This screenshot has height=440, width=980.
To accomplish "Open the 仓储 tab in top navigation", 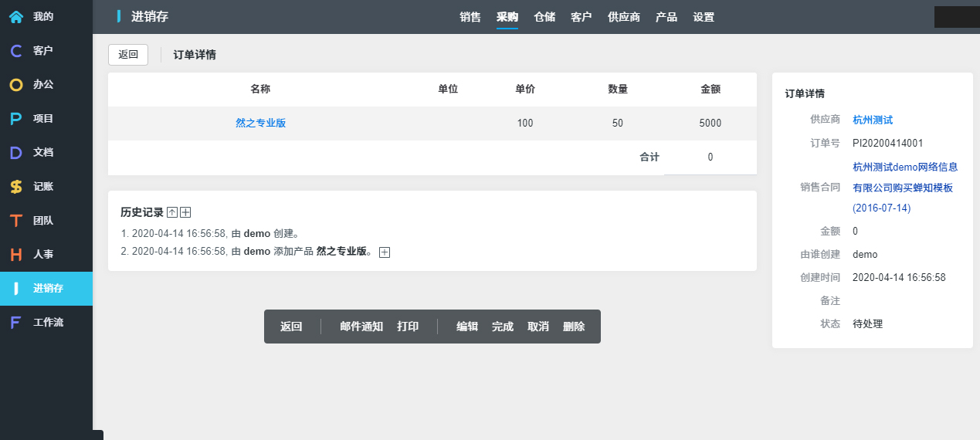I will (x=544, y=17).
